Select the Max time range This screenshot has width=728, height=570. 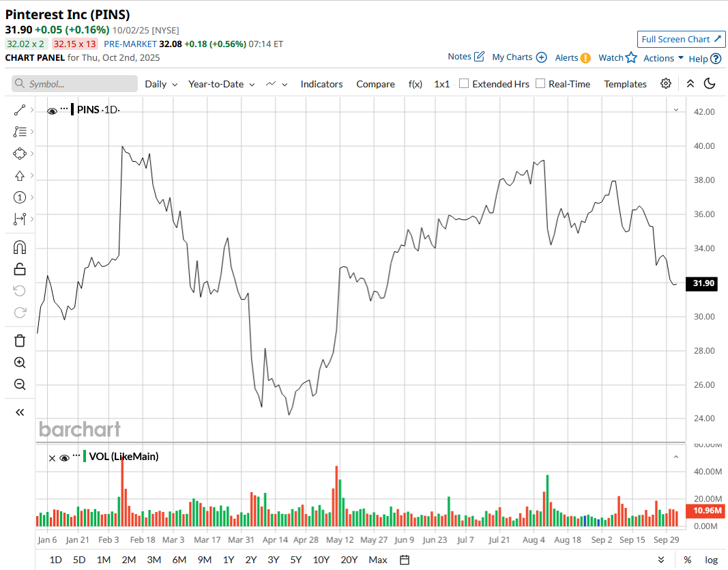coord(378,560)
